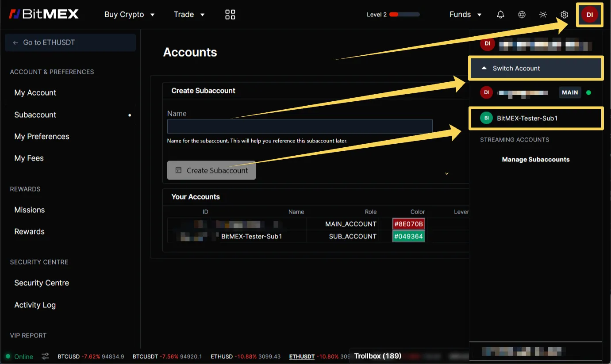Collapse the Switch Account section

pos(535,68)
